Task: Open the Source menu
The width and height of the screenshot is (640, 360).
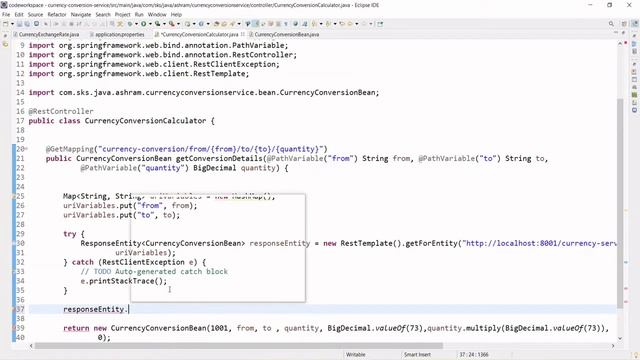Action: point(35,14)
